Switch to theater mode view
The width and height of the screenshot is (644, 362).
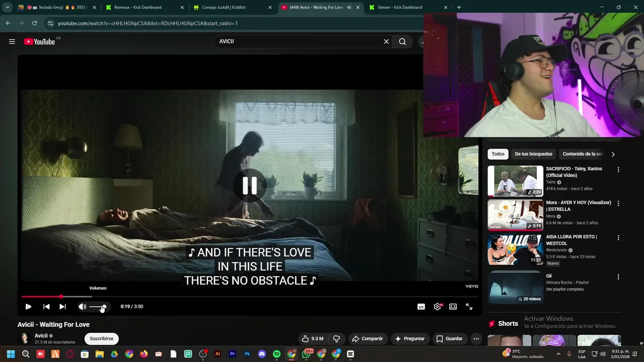coord(453,307)
